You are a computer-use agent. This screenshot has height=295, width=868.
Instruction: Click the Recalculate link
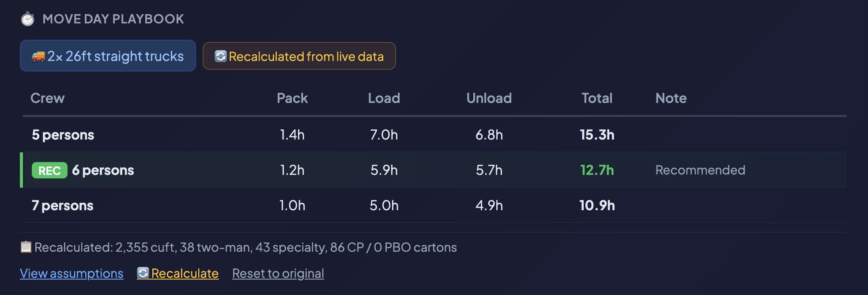185,273
